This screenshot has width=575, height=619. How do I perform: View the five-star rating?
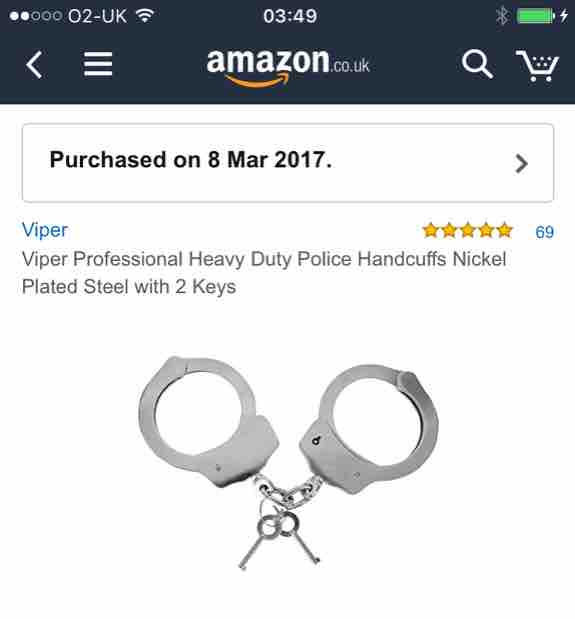coord(467,231)
